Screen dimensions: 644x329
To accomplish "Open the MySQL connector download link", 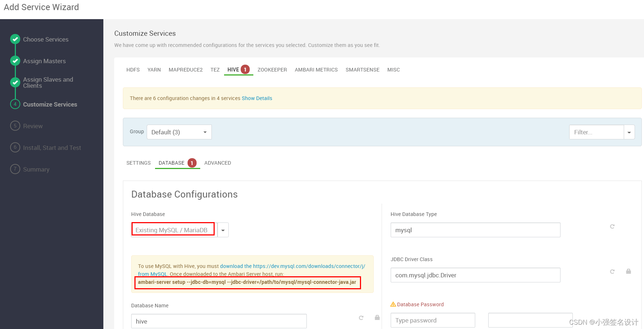I will click(x=293, y=266).
